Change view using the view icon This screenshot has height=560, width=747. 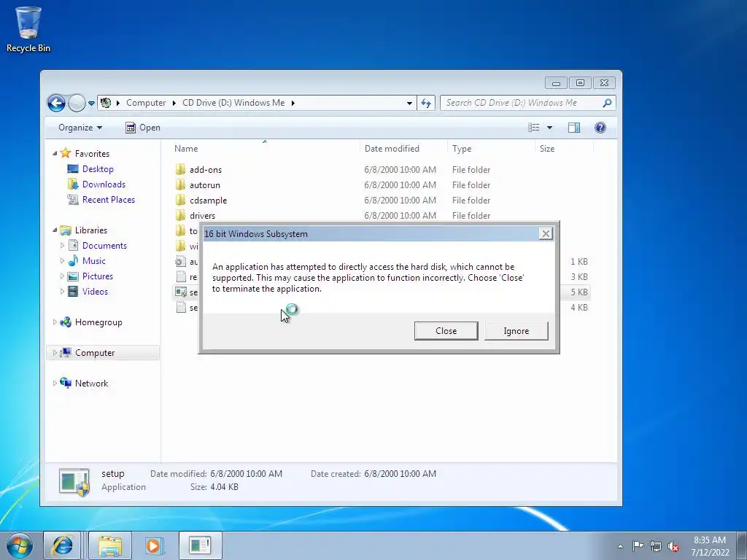coord(533,128)
